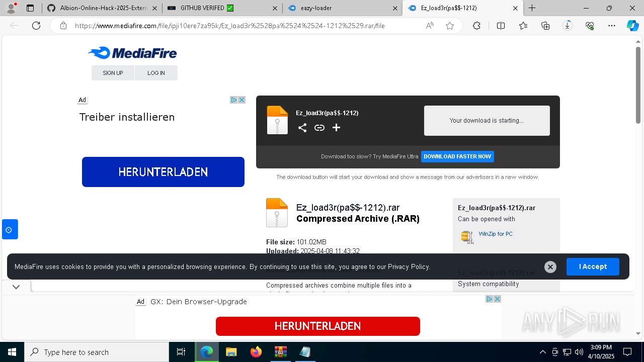The image size is (644, 362).
Task: Copy link with chain icon
Action: tap(319, 128)
